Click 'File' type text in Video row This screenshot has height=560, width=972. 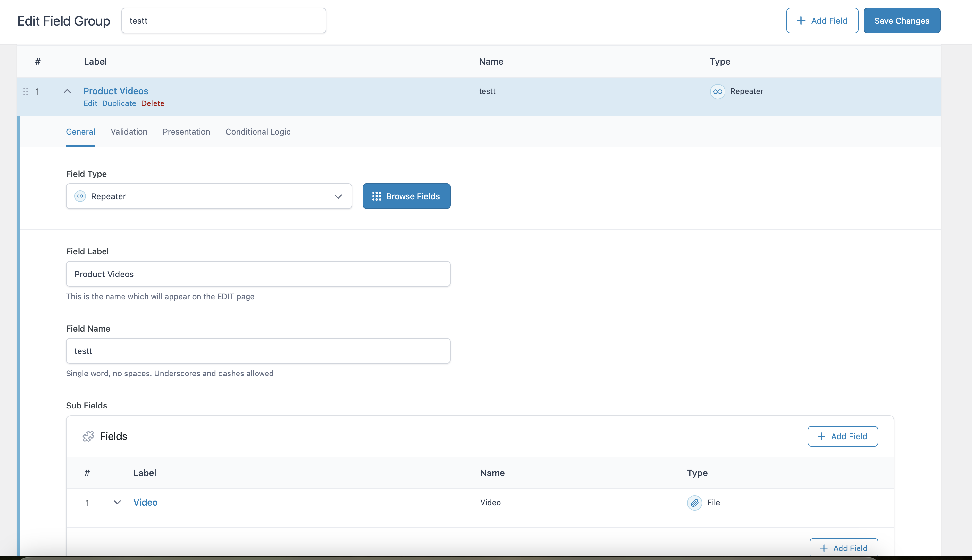click(713, 503)
